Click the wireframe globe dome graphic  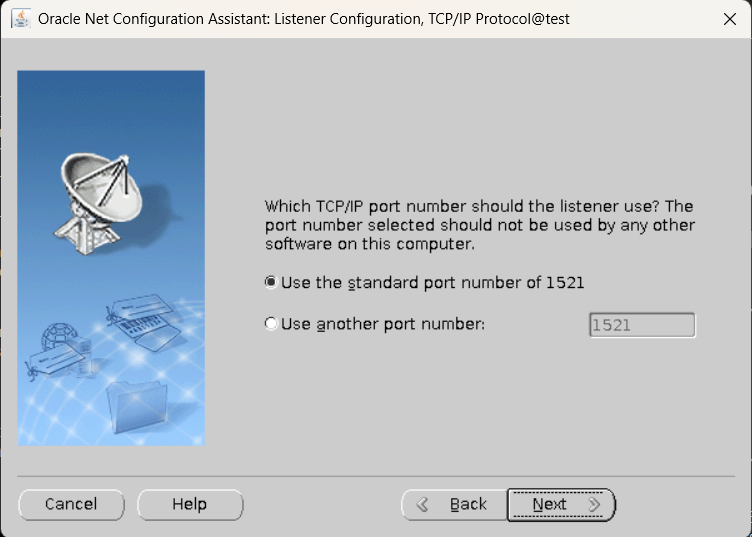[x=59, y=337]
